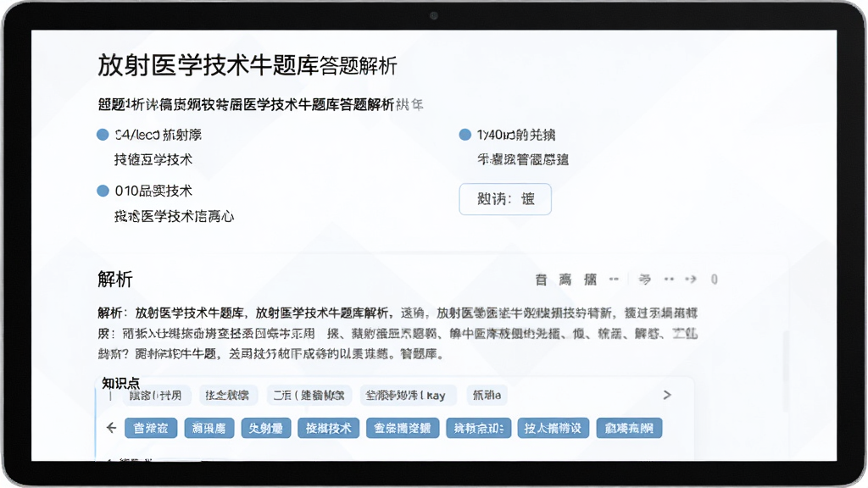Image resolution: width=868 pixels, height=488 pixels.
Task: Click the blue tag beginning with '失射'
Action: coord(265,428)
